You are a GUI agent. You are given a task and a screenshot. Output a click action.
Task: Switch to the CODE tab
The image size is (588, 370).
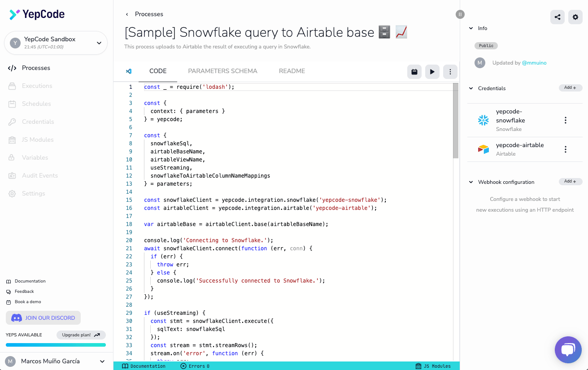point(158,71)
